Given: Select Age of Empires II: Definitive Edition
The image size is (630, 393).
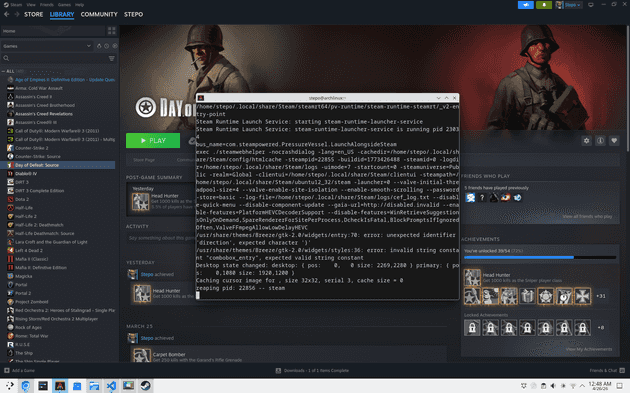Looking at the screenshot, I should (x=61, y=80).
